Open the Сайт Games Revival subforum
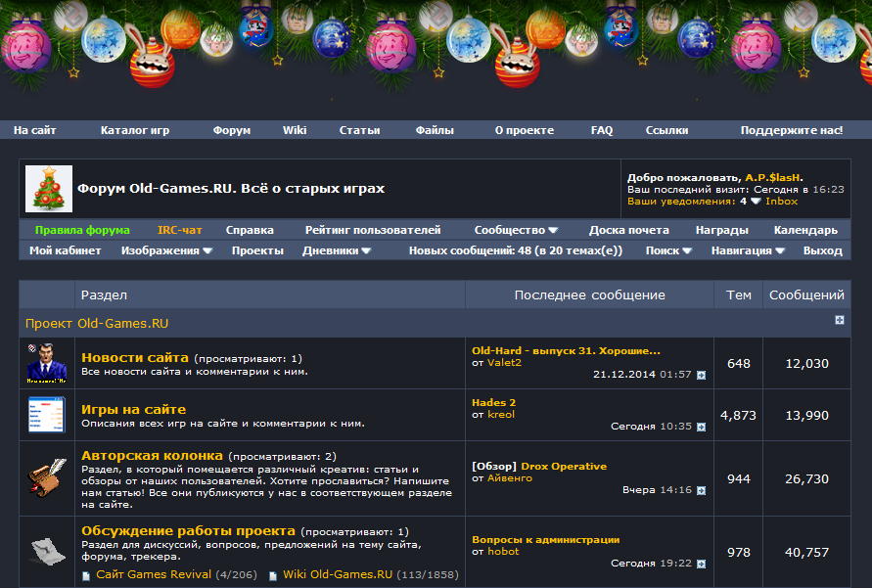The width and height of the screenshot is (872, 588). 154,574
